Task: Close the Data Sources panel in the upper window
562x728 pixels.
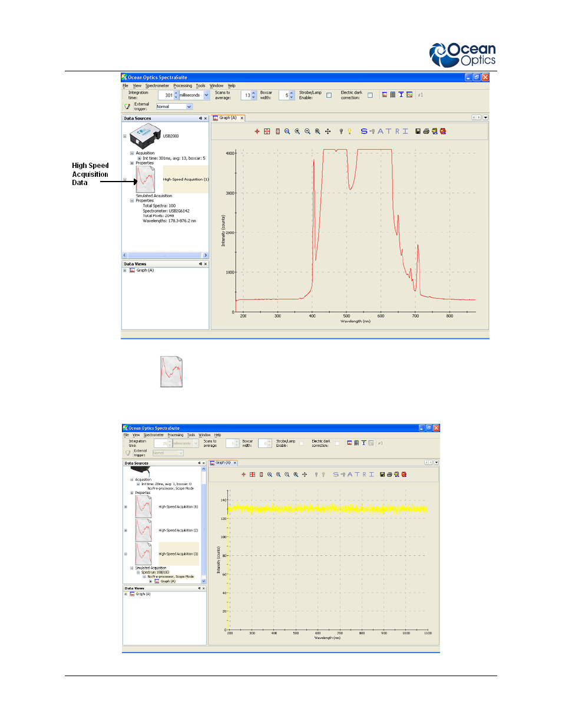Action: (x=206, y=118)
